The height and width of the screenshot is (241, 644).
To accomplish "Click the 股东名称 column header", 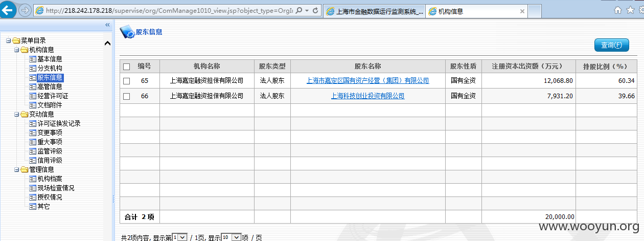I will click(x=367, y=67).
